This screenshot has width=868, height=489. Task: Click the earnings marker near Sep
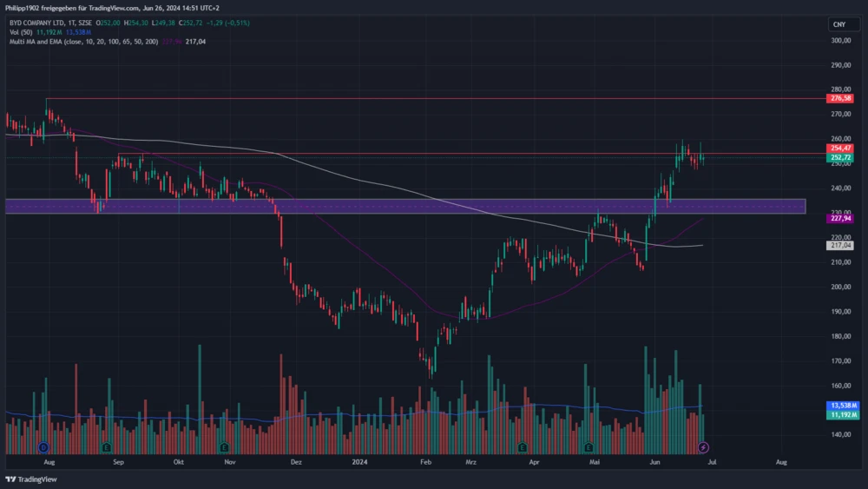(106, 447)
